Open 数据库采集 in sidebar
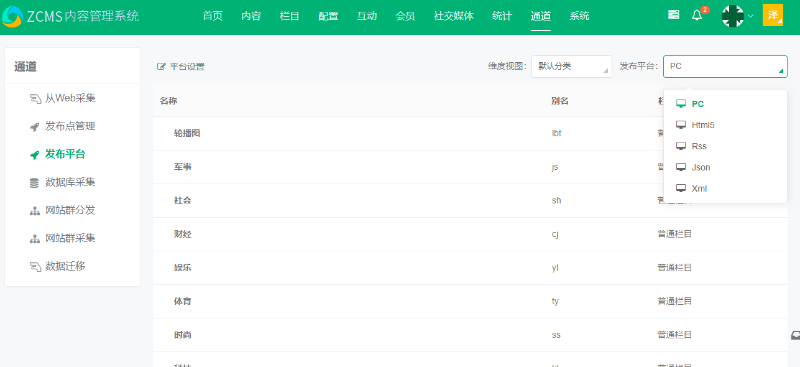Image resolution: width=800 pixels, height=367 pixels. (70, 183)
